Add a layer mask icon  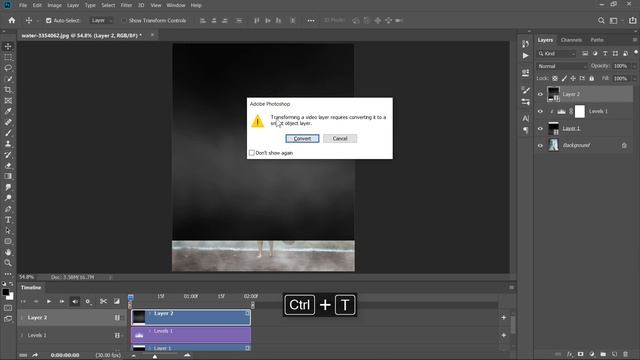[580, 354]
